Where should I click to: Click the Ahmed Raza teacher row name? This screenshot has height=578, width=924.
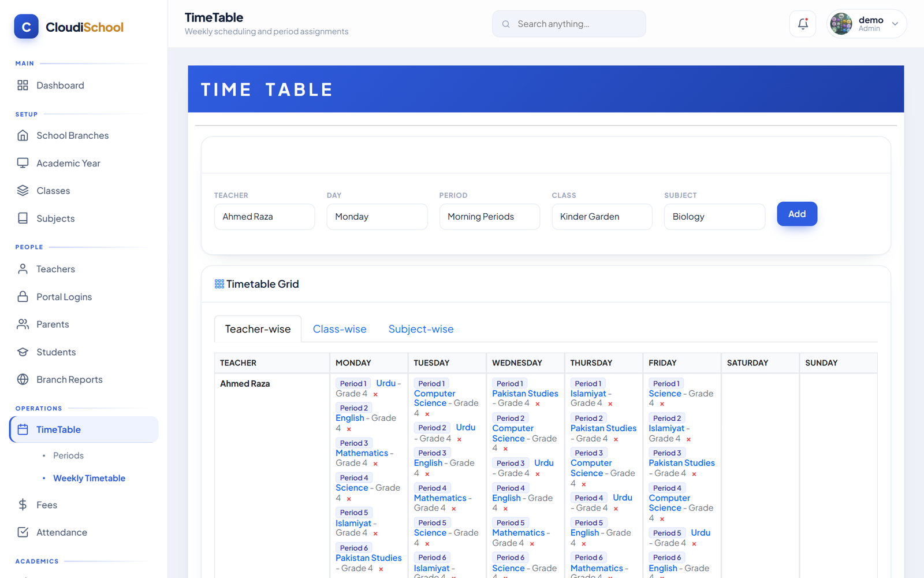245,384
